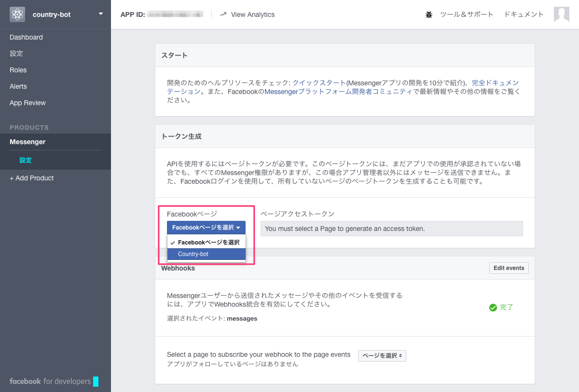Click the facebook for developers logo
Screen dimensions: 579x392
pyautogui.click(x=54, y=381)
